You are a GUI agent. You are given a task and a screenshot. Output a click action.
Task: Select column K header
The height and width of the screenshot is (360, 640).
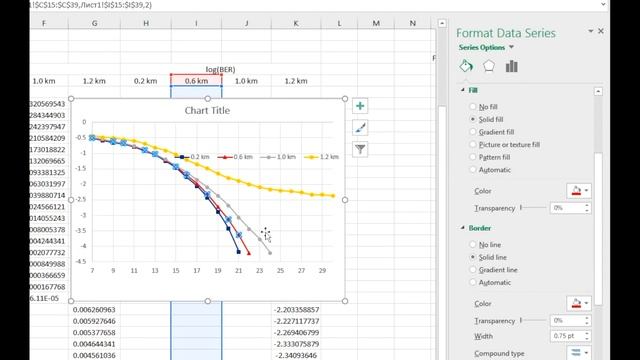pyautogui.click(x=296, y=23)
